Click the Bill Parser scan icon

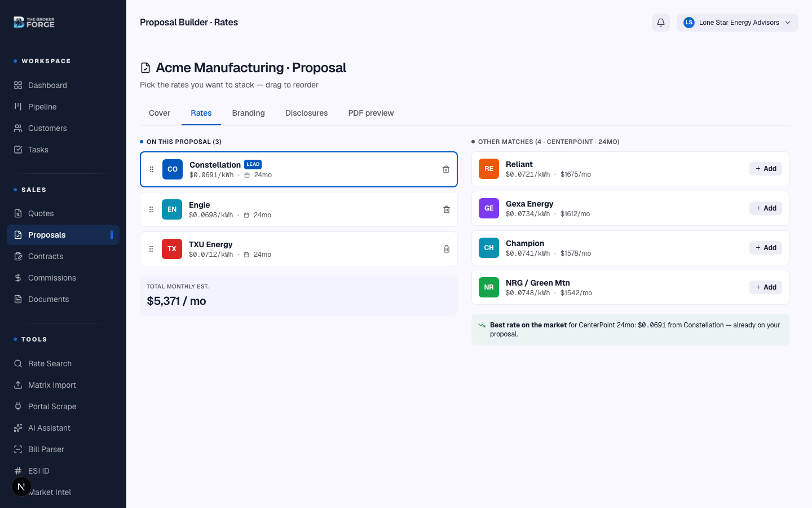(18, 449)
